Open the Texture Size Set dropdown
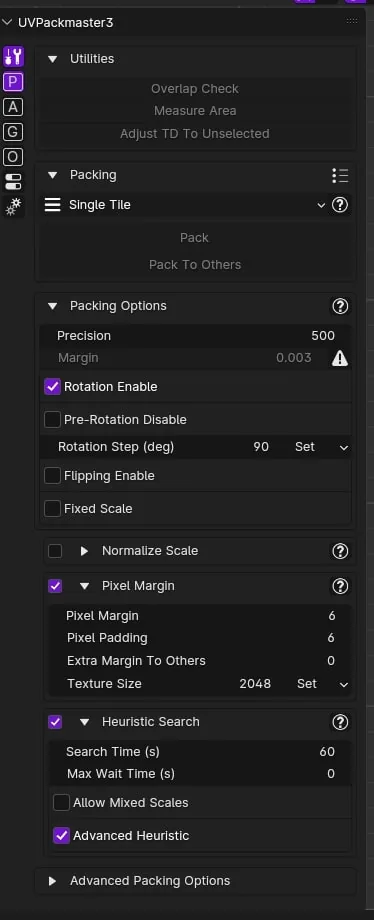Image resolution: width=374 pixels, height=920 pixels. pos(322,684)
